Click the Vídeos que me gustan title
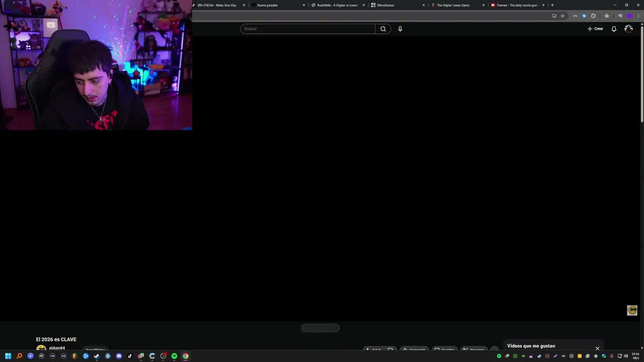 pyautogui.click(x=531, y=346)
